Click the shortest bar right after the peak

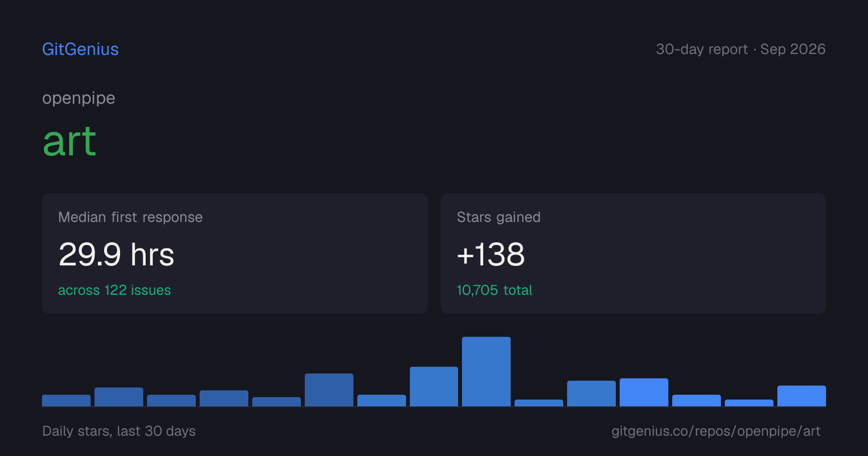[539, 403]
